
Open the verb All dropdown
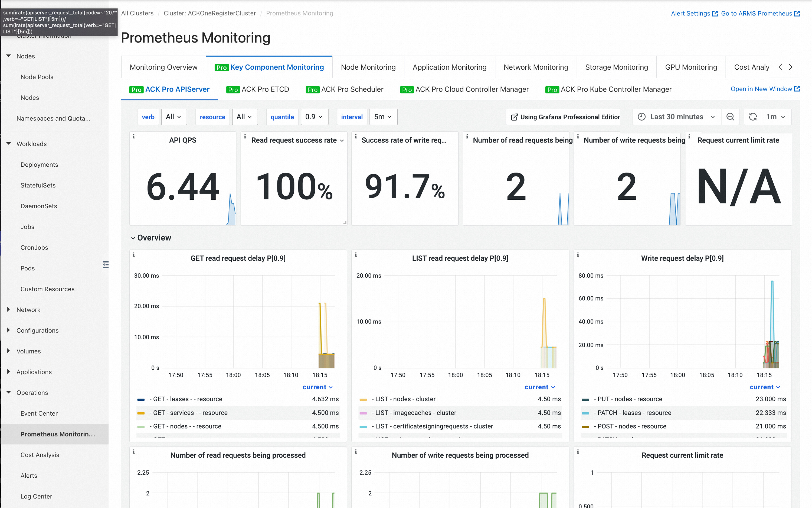point(174,117)
